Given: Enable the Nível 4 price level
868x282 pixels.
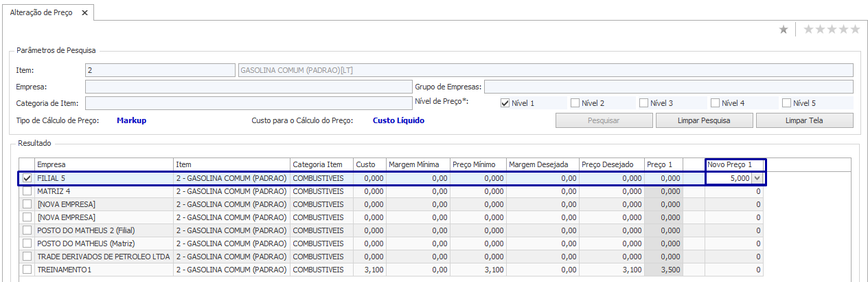Looking at the screenshot, I should (x=716, y=103).
